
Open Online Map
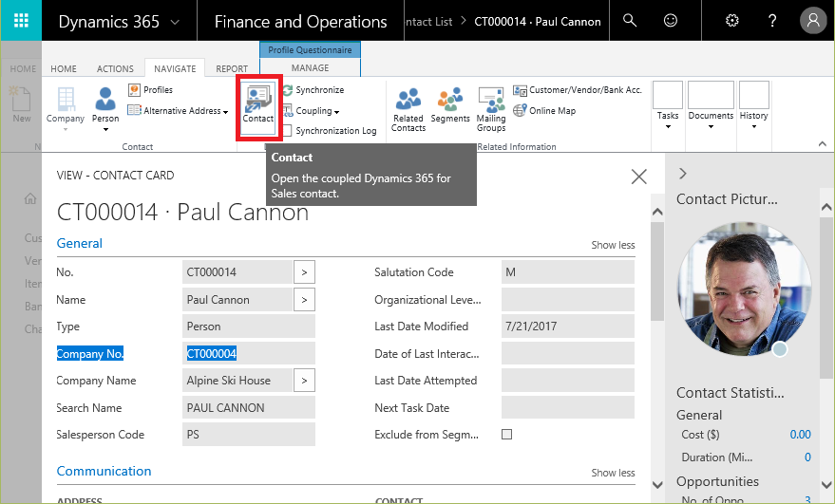544,111
